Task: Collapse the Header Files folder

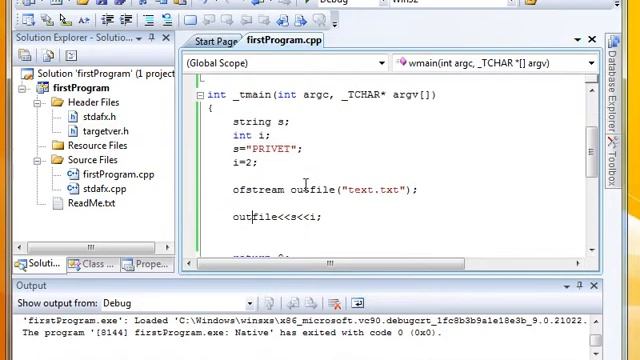Action: click(37, 103)
